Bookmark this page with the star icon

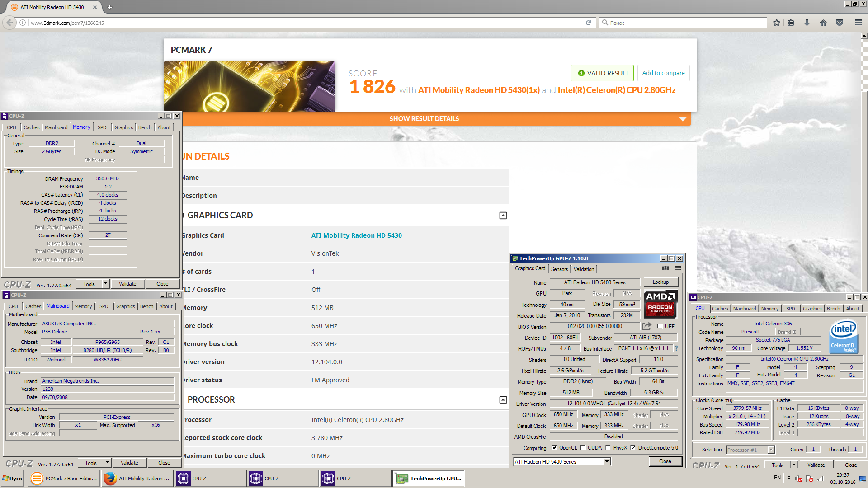pyautogui.click(x=777, y=23)
